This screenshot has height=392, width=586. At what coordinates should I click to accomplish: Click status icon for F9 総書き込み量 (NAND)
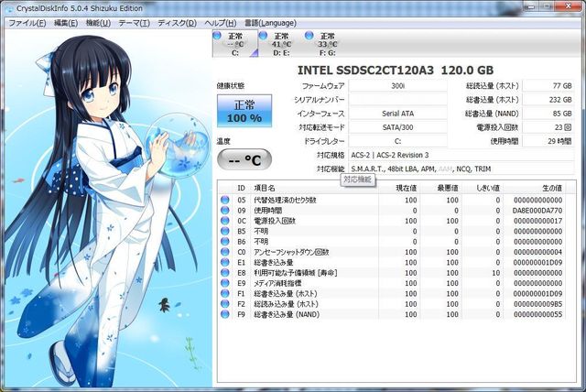click(x=224, y=315)
